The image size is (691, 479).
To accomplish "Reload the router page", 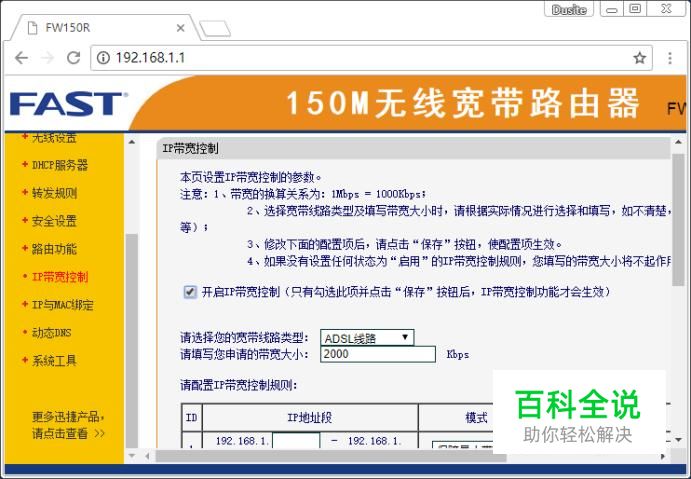I will [x=74, y=58].
